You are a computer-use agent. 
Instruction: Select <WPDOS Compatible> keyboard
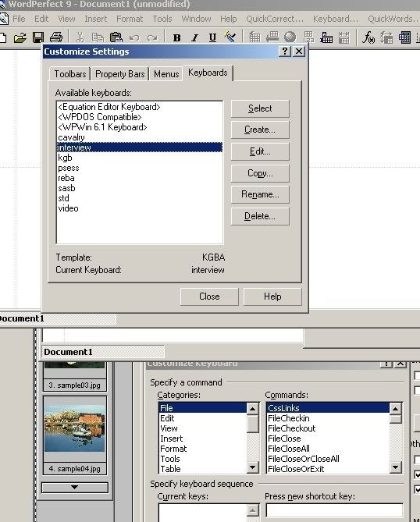(x=140, y=117)
